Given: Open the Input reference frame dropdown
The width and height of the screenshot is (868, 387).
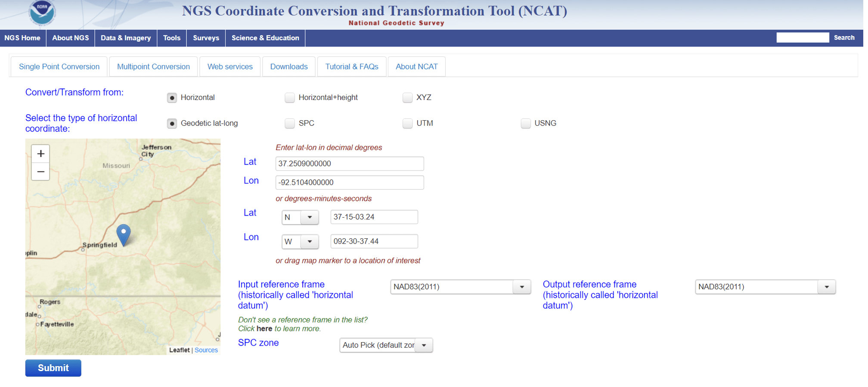Looking at the screenshot, I should (x=460, y=287).
